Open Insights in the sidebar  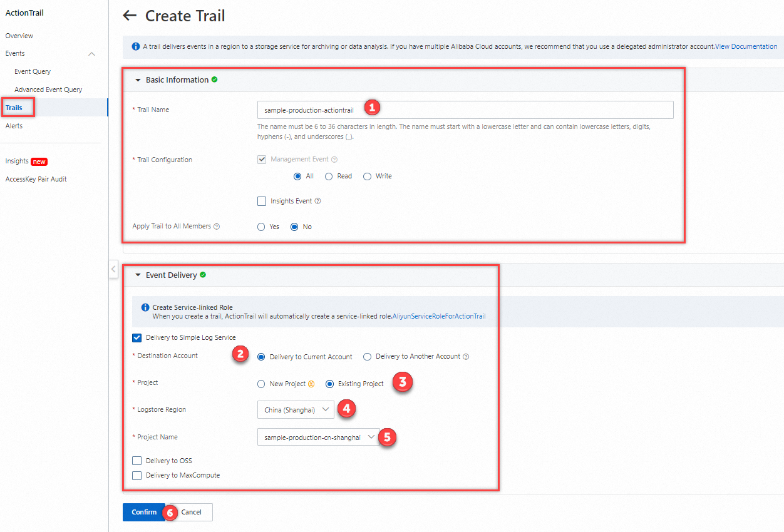(17, 161)
